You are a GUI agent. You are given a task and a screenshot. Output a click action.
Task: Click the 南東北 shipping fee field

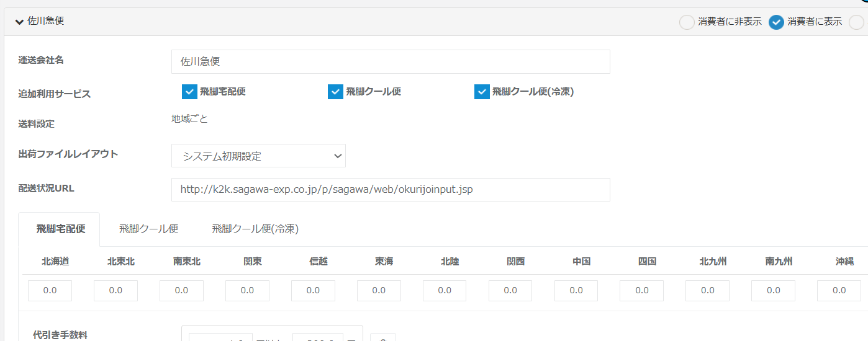tap(181, 291)
